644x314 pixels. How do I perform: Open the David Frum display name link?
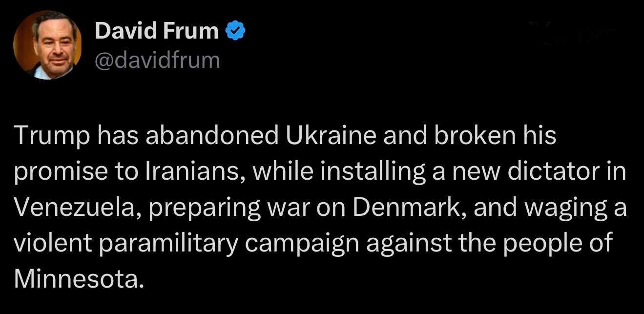156,31
